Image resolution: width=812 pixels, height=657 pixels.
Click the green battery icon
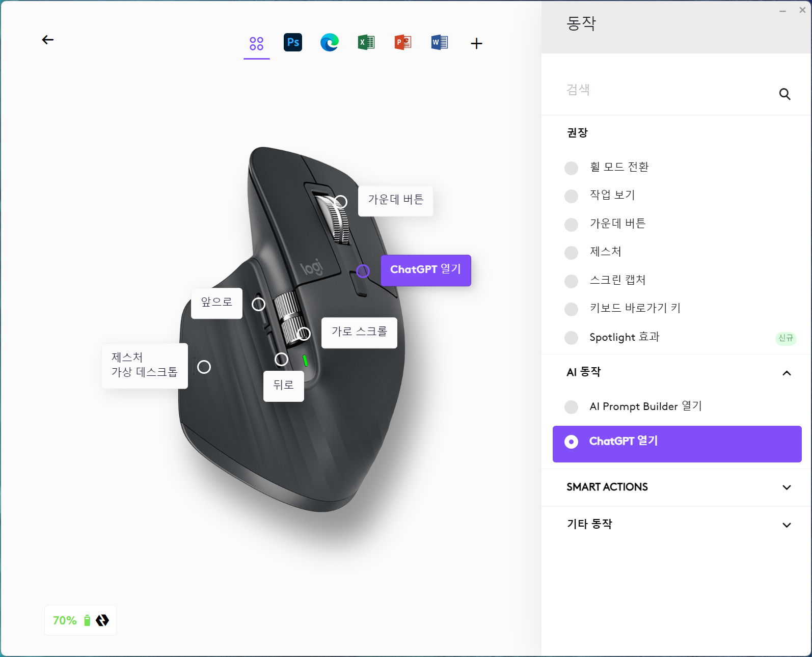(87, 620)
